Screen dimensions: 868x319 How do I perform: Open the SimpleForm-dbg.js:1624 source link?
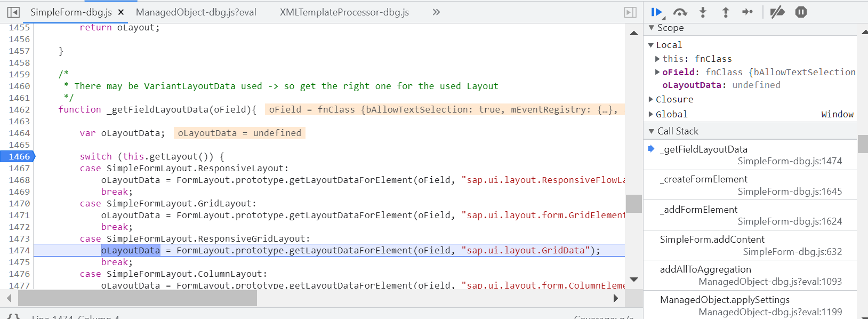[790, 221]
